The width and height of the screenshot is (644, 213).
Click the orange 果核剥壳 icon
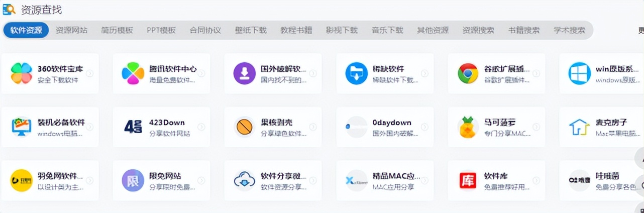[245, 127]
